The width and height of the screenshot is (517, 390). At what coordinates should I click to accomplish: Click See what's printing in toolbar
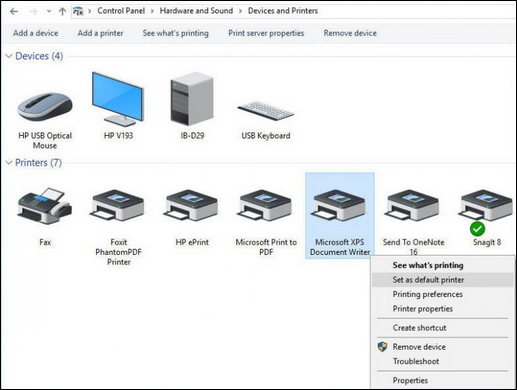click(176, 33)
